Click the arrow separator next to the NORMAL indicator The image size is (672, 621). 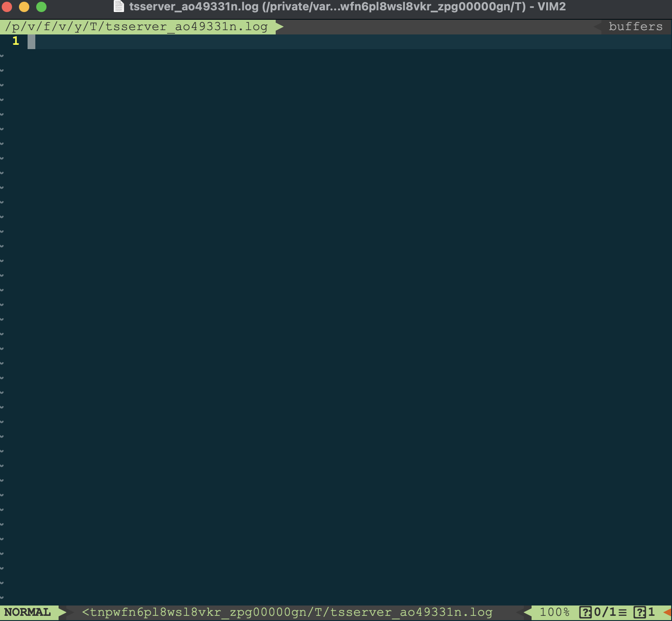(x=63, y=612)
